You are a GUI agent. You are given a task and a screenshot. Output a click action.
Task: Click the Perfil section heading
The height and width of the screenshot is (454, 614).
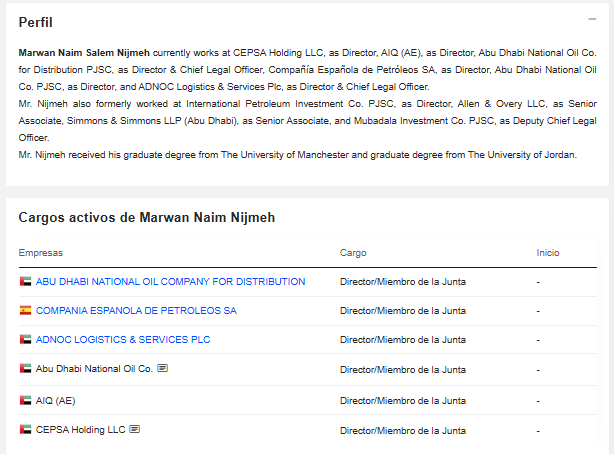point(36,22)
